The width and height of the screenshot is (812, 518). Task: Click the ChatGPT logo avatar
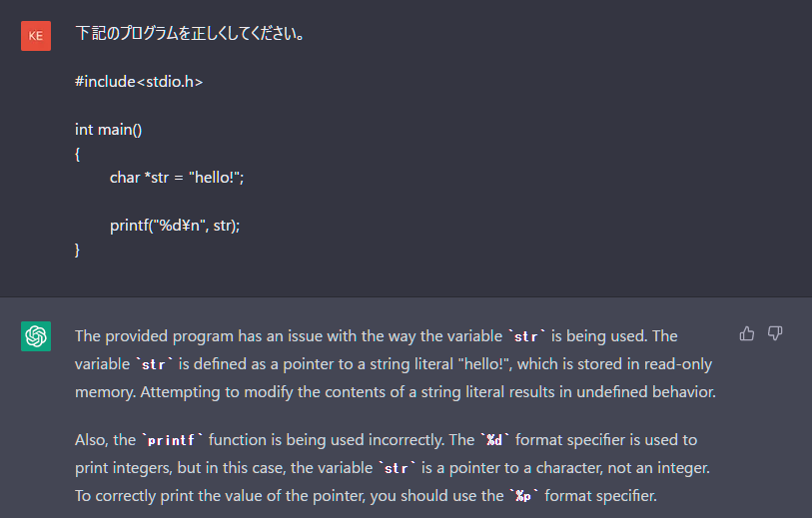click(x=36, y=336)
